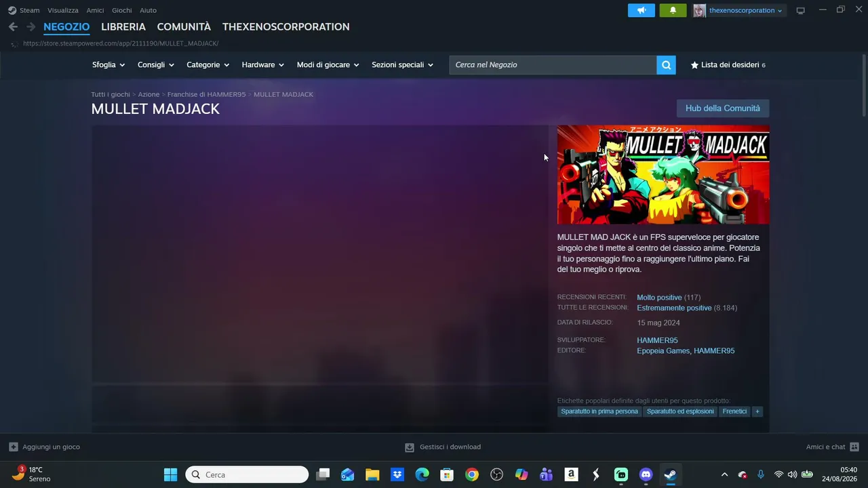Click the Epopeia Games publisher link
Viewport: 868px width, 488px height.
coord(663,351)
